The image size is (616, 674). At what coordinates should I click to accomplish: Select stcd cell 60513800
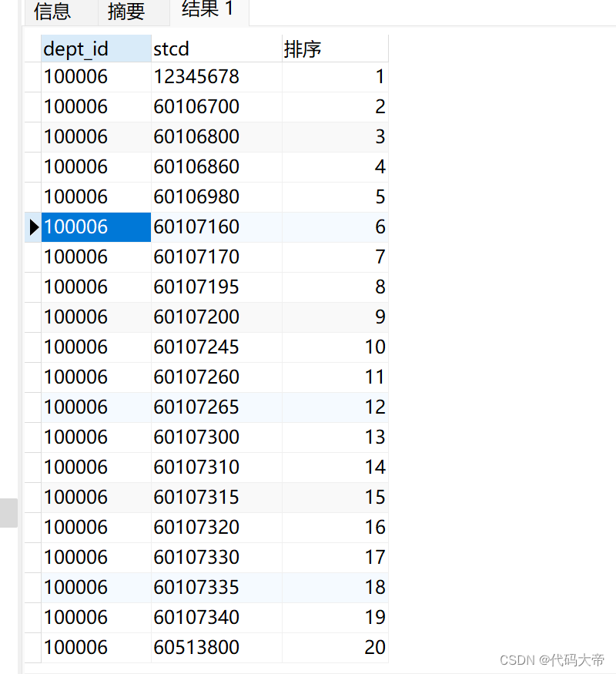216,647
